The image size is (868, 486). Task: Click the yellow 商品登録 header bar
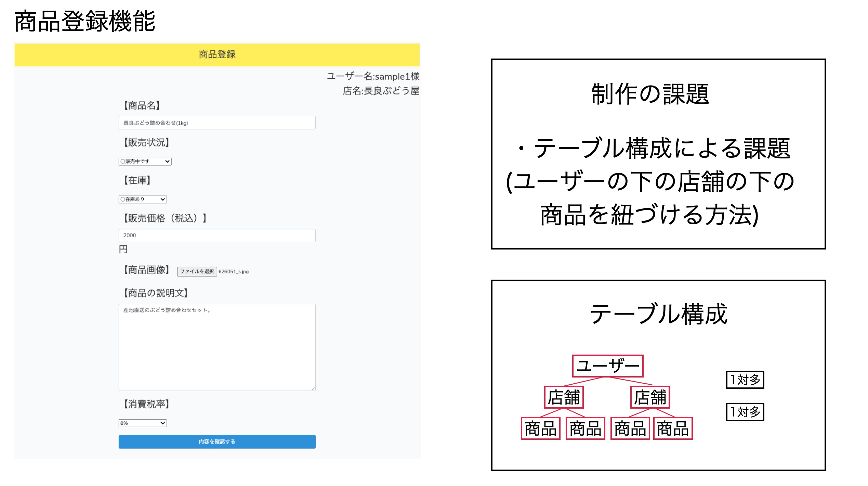click(217, 54)
